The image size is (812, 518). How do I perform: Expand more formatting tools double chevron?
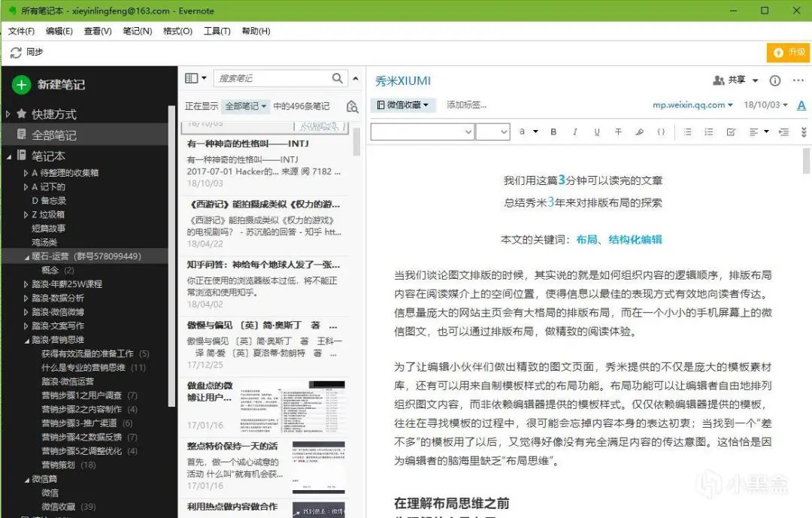pos(804,132)
